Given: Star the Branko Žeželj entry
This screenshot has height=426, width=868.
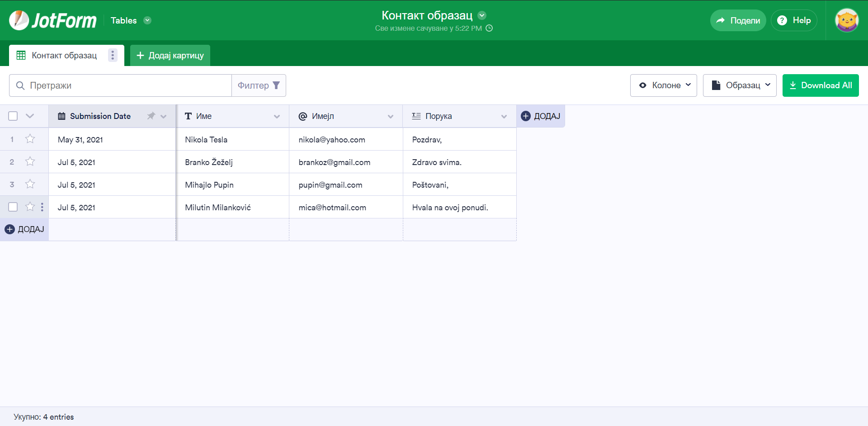Looking at the screenshot, I should (x=30, y=161).
